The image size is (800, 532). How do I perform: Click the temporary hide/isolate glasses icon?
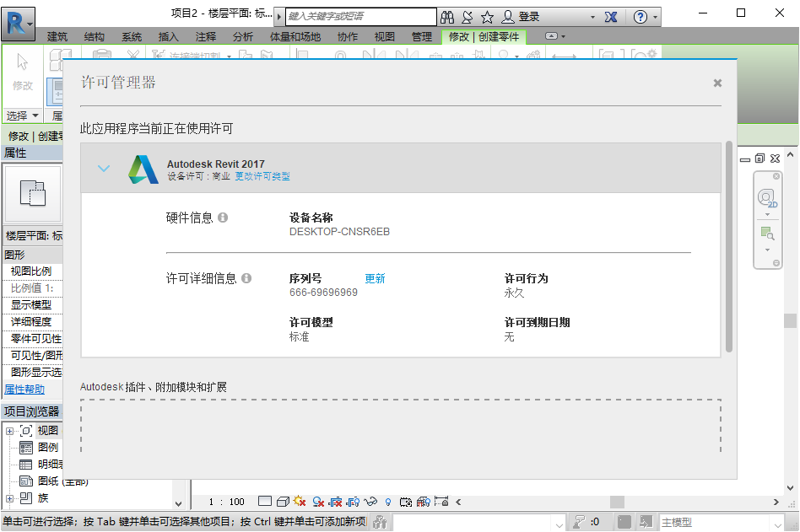click(x=371, y=502)
